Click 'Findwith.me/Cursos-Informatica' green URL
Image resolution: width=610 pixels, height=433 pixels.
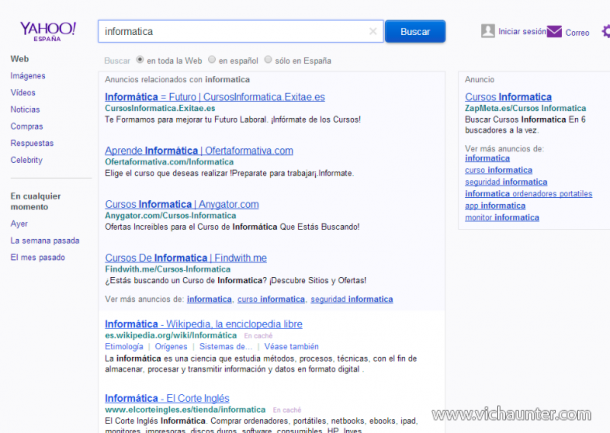coord(167,269)
